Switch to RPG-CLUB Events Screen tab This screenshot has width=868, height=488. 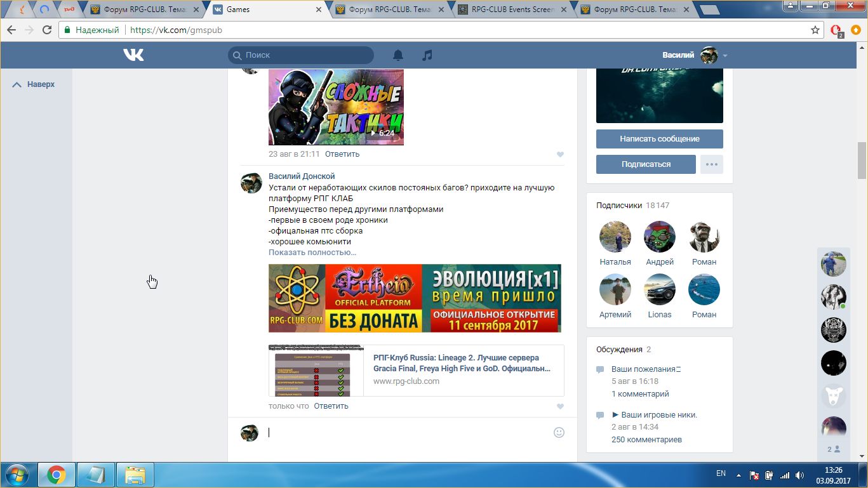coord(512,10)
